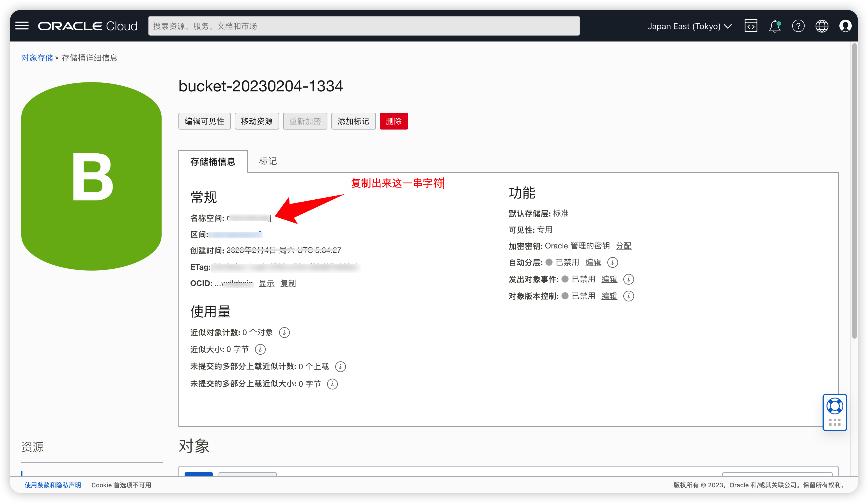Click the info icon beside 对象版本控制

point(629,296)
